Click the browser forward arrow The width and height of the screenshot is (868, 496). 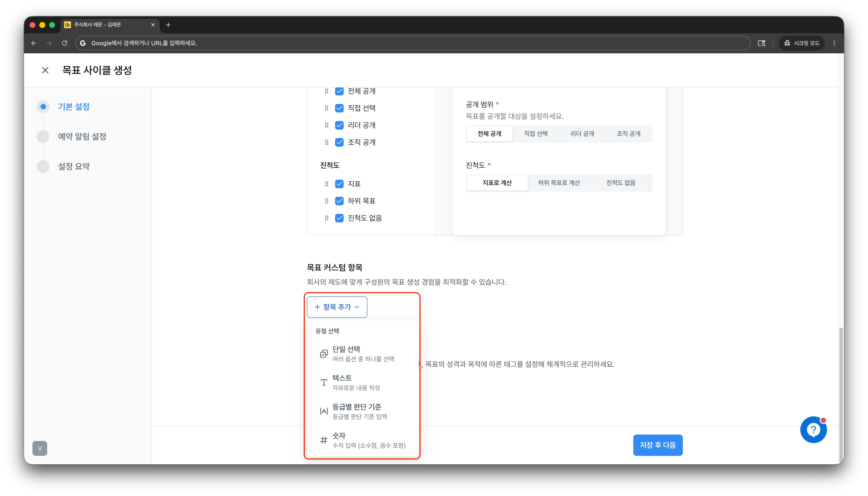pyautogui.click(x=49, y=43)
